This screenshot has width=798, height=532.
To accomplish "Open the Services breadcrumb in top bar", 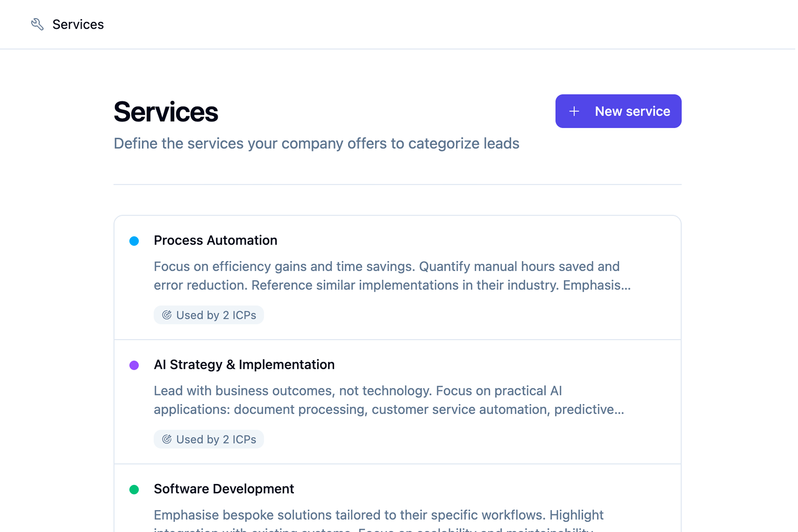I will [78, 24].
